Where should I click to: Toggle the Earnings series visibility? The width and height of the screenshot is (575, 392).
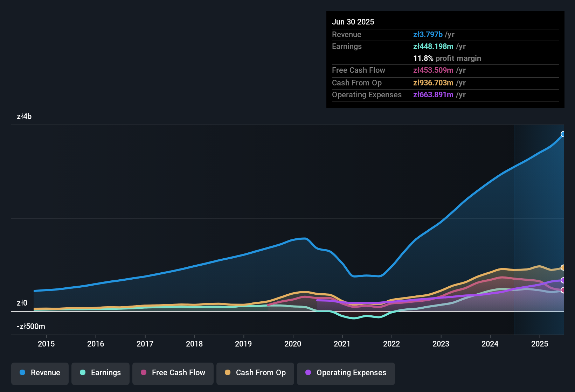pos(101,373)
